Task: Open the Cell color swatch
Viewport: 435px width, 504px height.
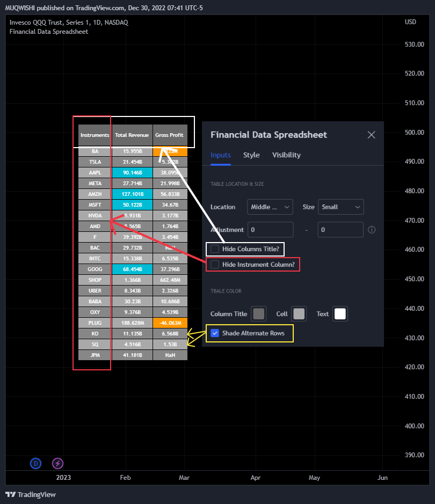Action: (299, 313)
